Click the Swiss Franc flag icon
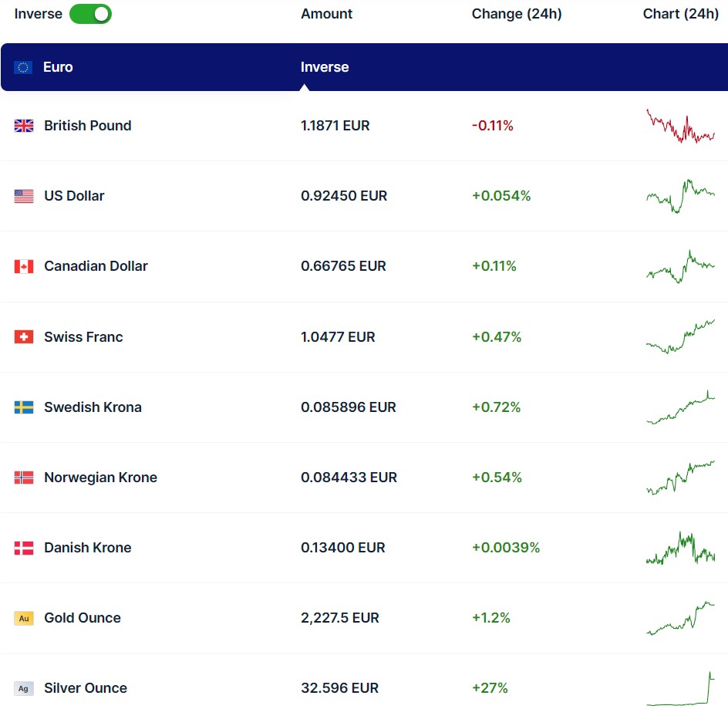Screen dimensions: 728x709 (24, 337)
